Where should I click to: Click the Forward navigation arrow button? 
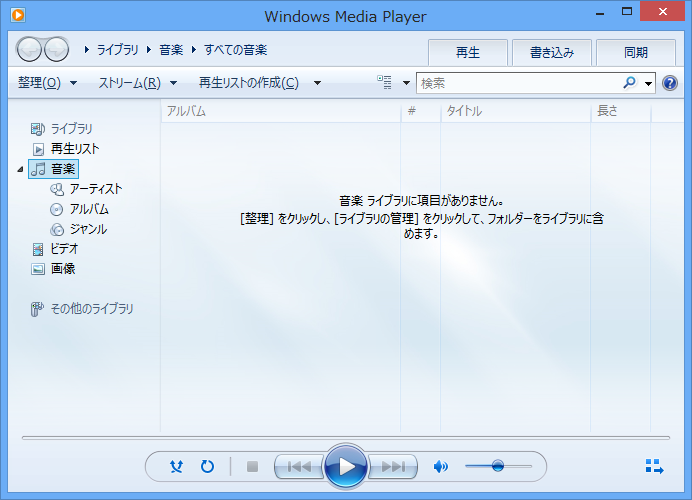[x=56, y=49]
